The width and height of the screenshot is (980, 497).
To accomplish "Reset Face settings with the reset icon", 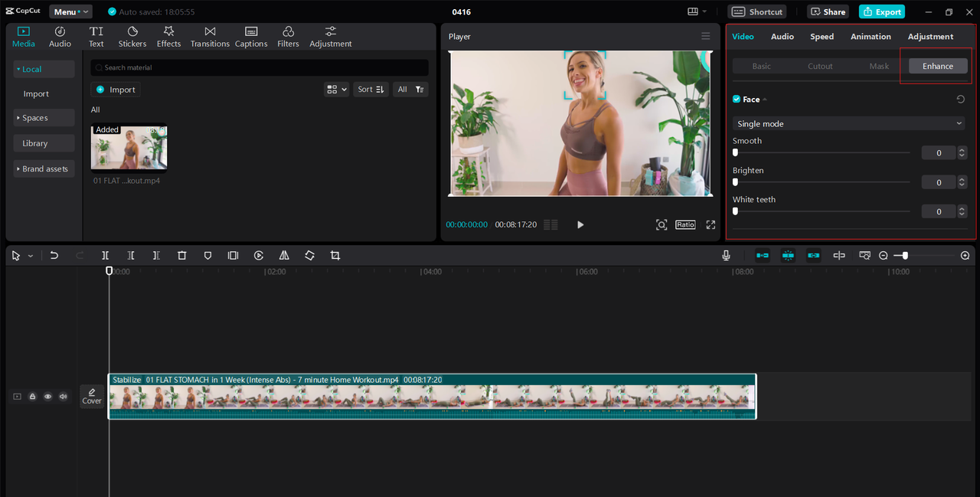I will [x=961, y=100].
